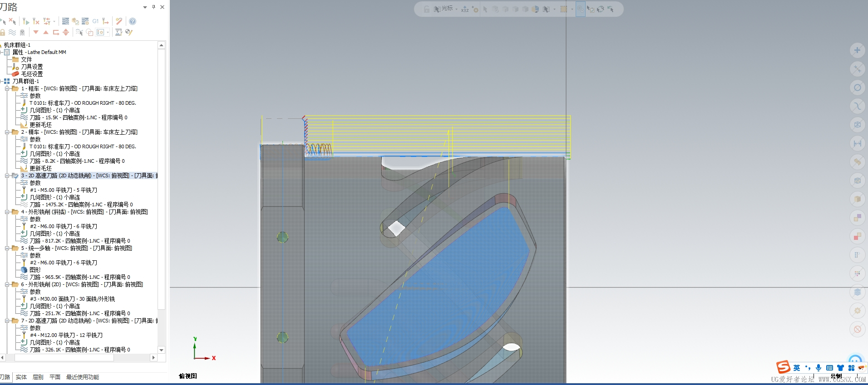
Task: Switch to the 平面 tab
Action: click(x=55, y=377)
